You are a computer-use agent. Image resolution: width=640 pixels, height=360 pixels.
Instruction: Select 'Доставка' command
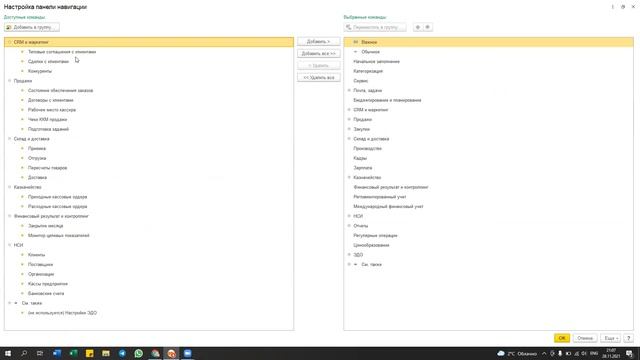click(x=37, y=178)
